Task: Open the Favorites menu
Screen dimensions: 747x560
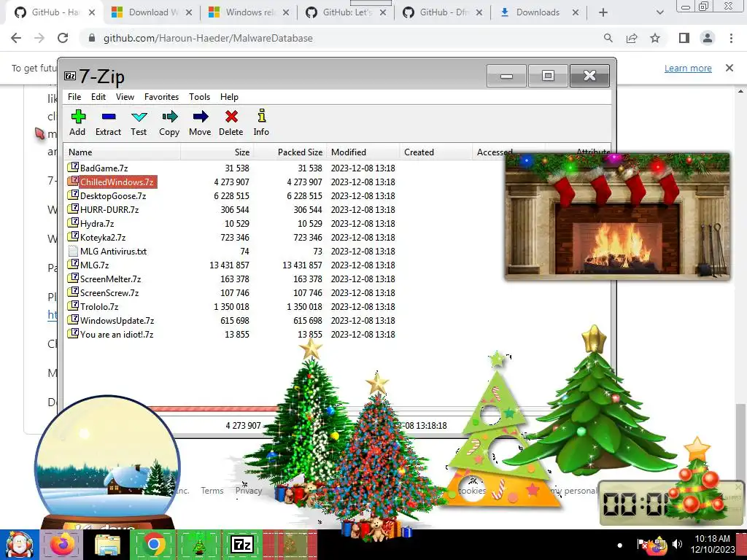Action: 161,97
